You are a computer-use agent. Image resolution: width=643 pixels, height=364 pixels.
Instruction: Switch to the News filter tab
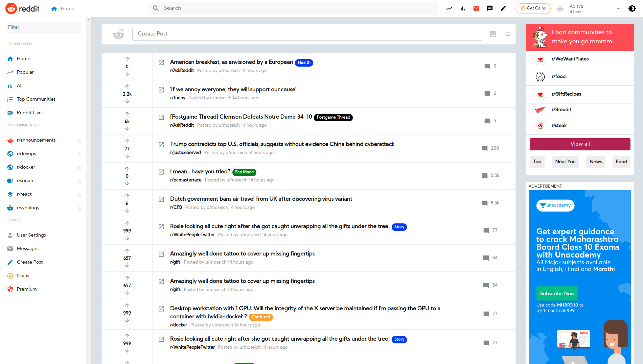click(x=595, y=162)
